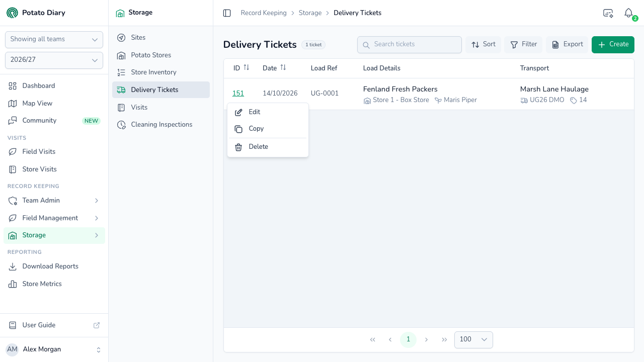This screenshot has width=644, height=362.
Task: Click the Search tickets field
Action: (410, 45)
